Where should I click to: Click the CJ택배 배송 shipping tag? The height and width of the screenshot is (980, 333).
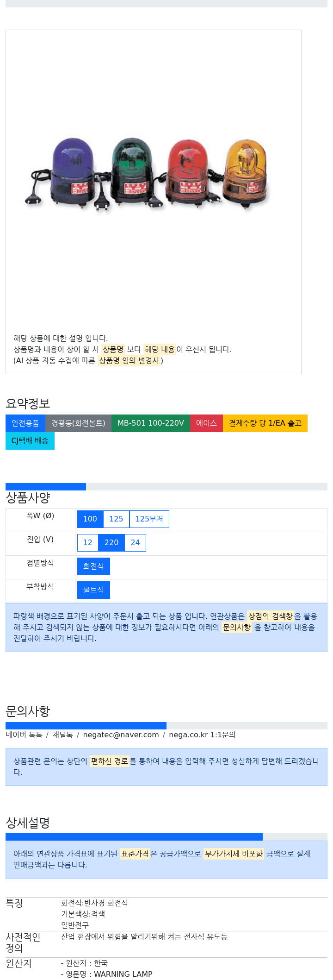[30, 441]
